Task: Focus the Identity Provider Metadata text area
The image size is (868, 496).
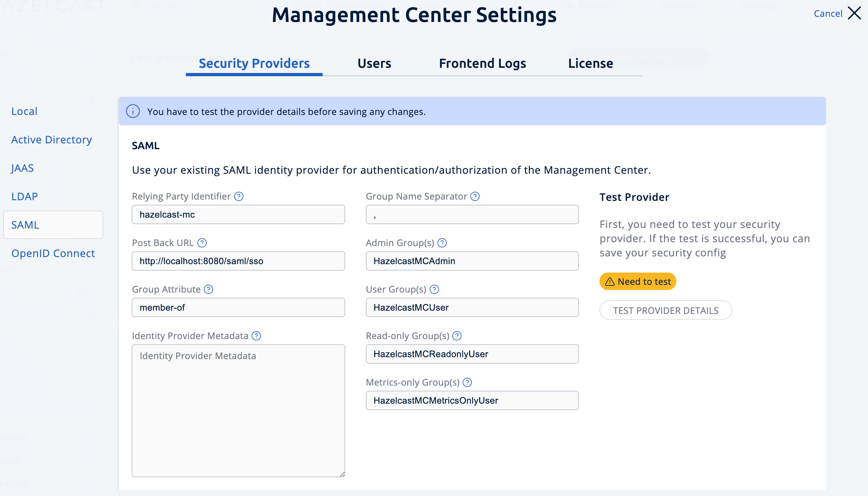Action: [x=238, y=409]
